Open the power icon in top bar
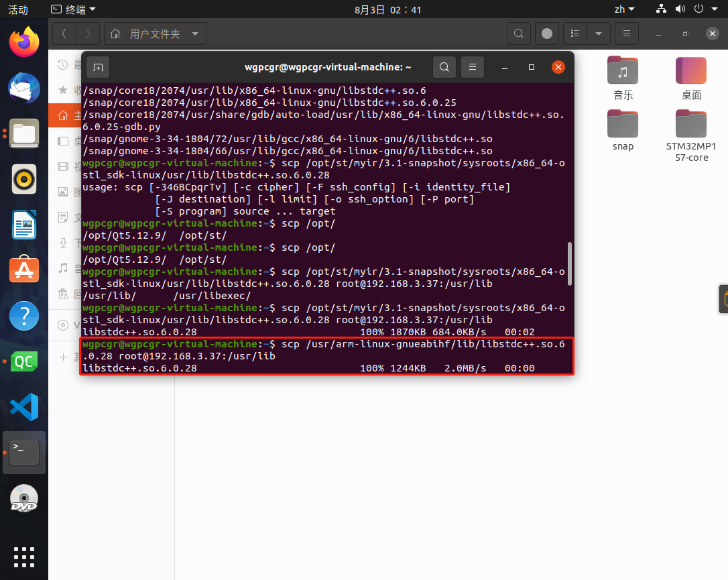728x580 pixels. coord(699,9)
